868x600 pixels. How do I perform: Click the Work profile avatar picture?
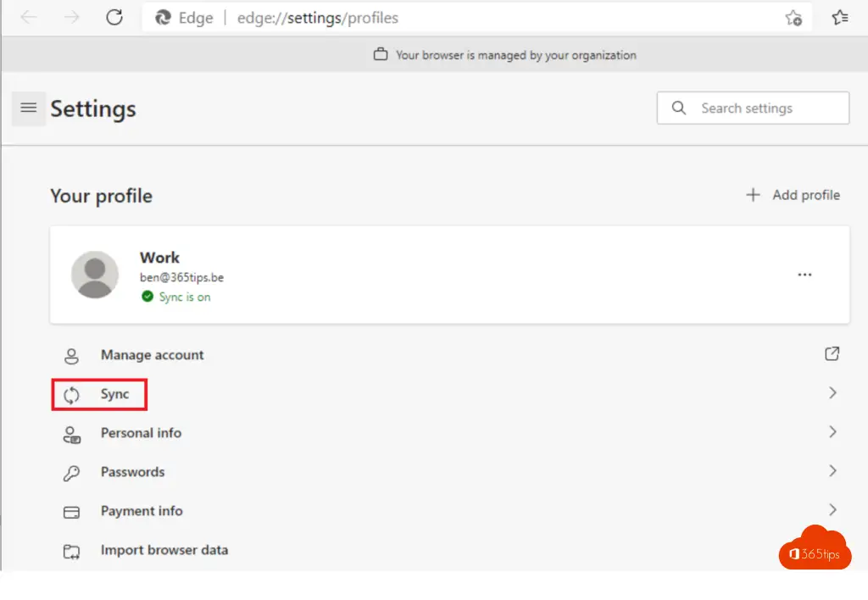[95, 275]
